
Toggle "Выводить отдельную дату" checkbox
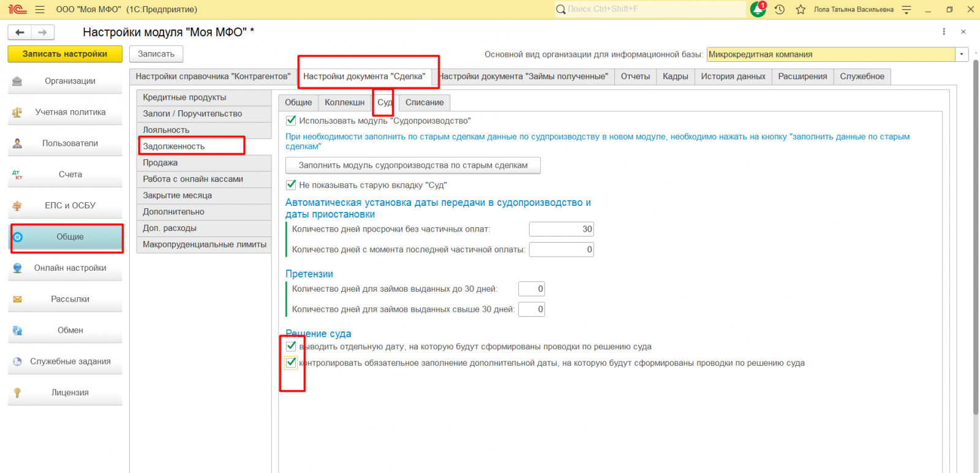click(x=291, y=346)
